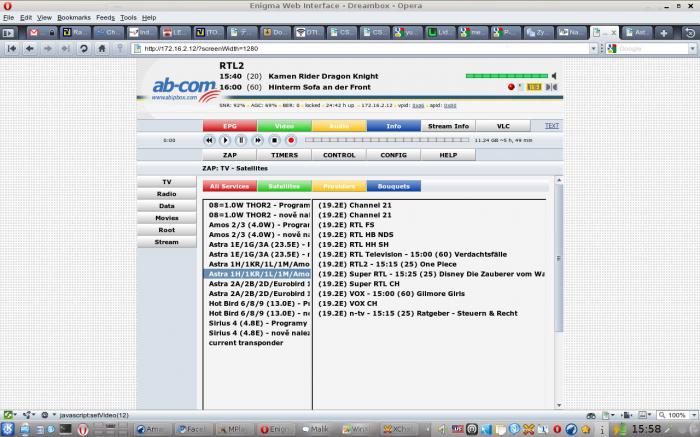Go to the browser Home page icon

[x=102, y=48]
